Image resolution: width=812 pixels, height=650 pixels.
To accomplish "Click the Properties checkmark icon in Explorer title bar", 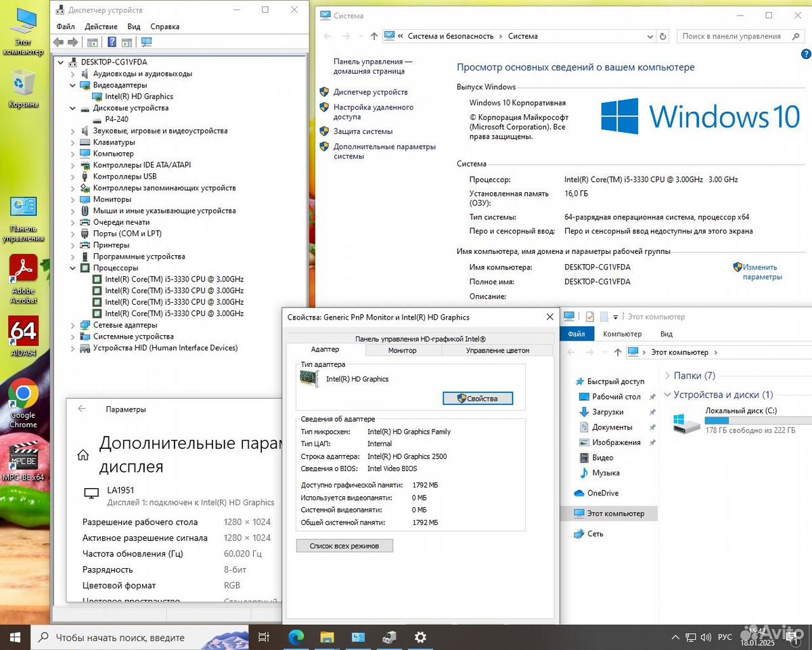I will (590, 316).
